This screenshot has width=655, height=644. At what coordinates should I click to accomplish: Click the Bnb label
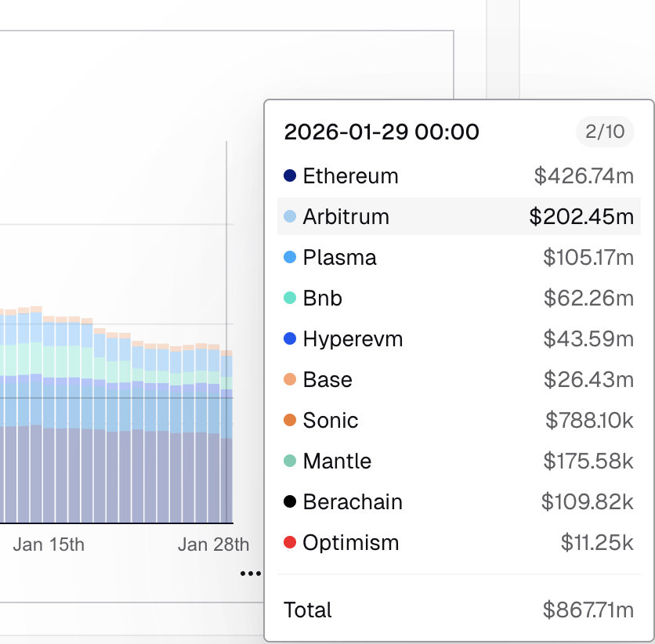click(323, 298)
